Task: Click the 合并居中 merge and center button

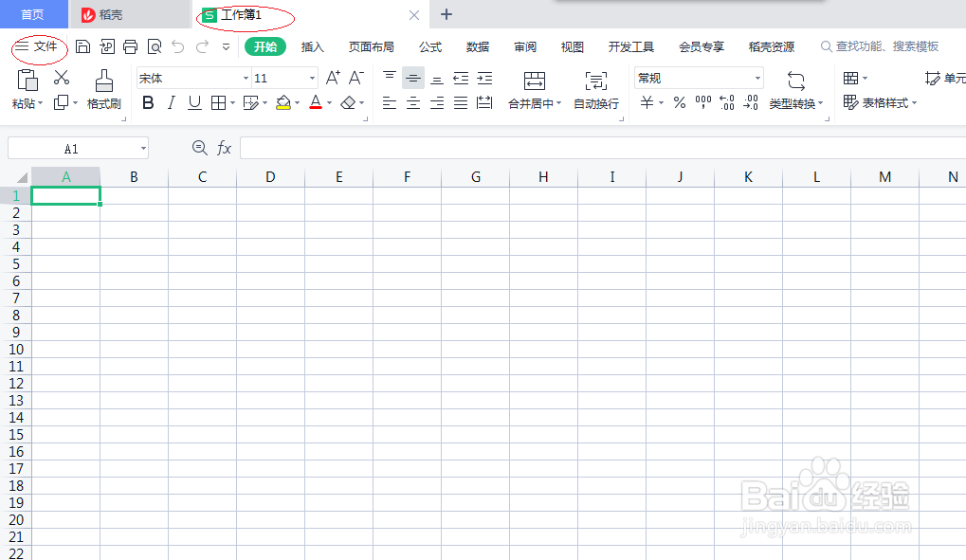Action: 534,90
